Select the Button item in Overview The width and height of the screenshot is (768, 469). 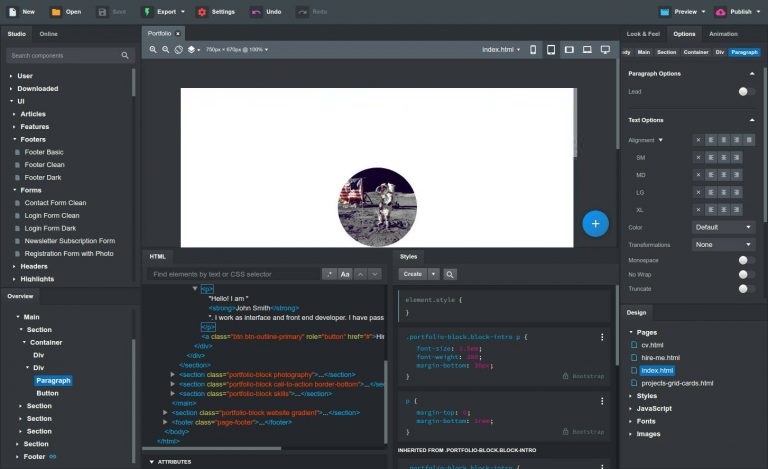pyautogui.click(x=47, y=393)
